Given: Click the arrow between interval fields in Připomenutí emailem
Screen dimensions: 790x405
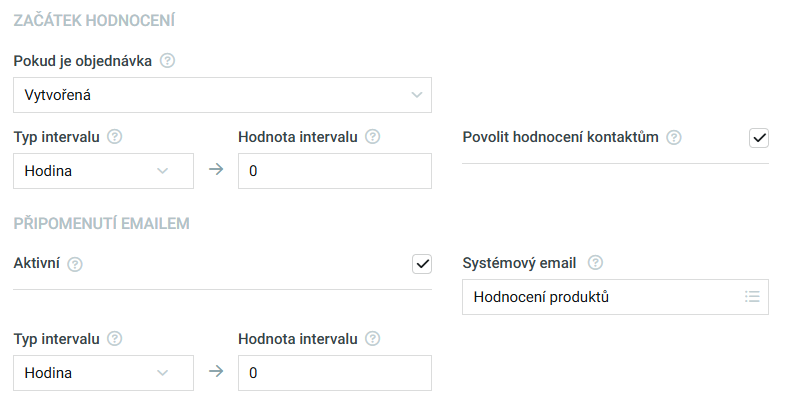Looking at the screenshot, I should coord(216,371).
